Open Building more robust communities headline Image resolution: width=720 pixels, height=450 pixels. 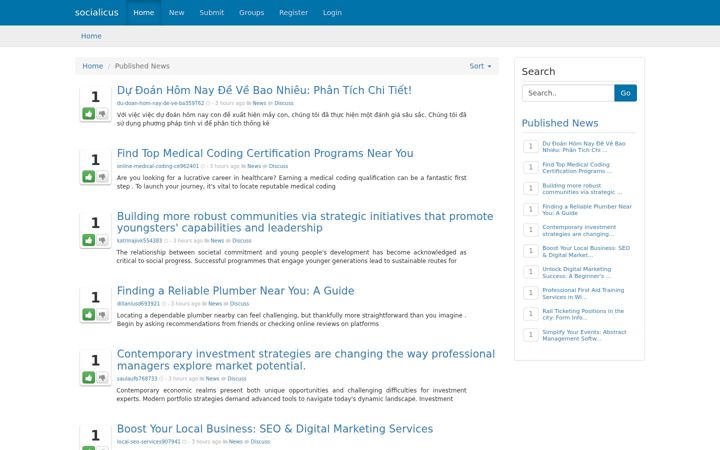[305, 222]
